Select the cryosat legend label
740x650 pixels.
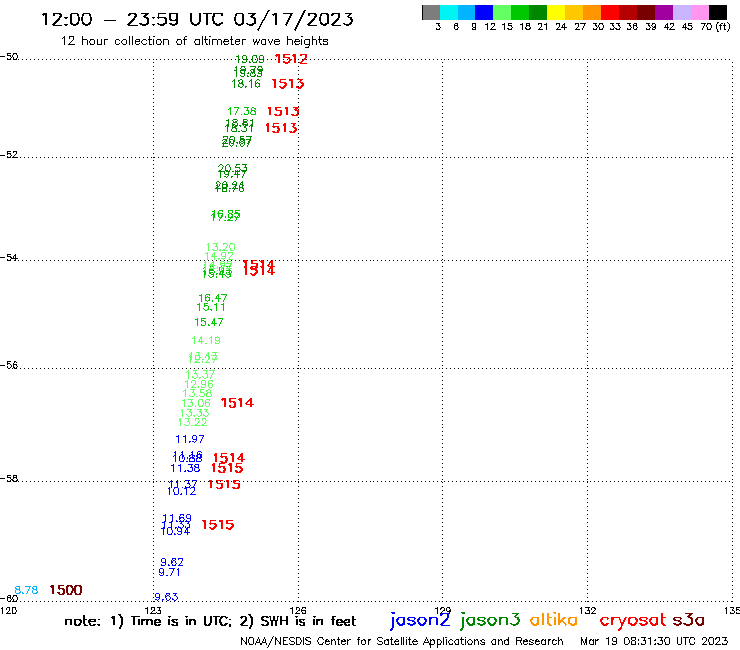pos(633,621)
